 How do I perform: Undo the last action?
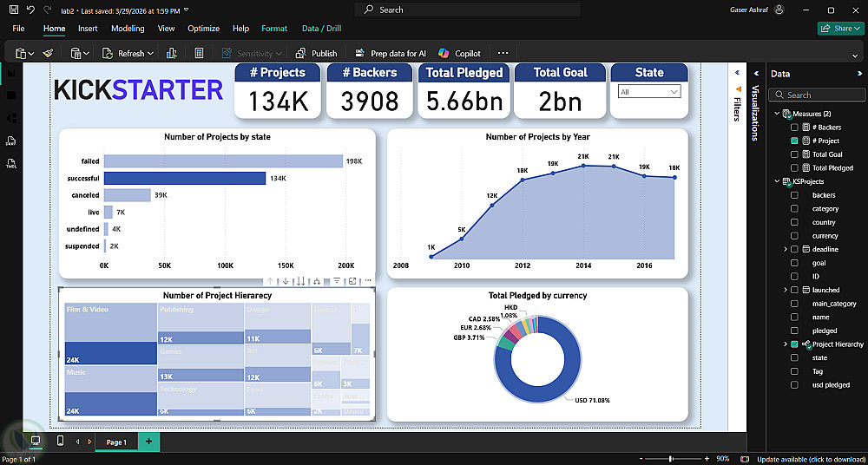point(31,10)
